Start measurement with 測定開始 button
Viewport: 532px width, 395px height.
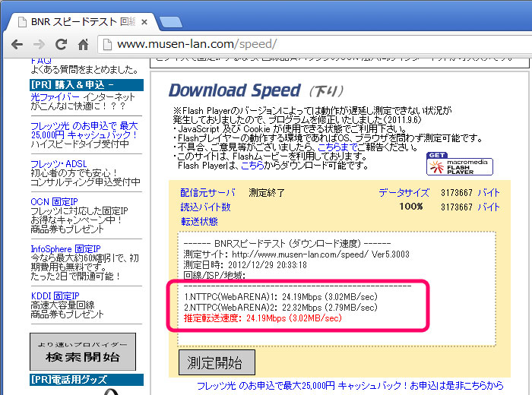[217, 362]
